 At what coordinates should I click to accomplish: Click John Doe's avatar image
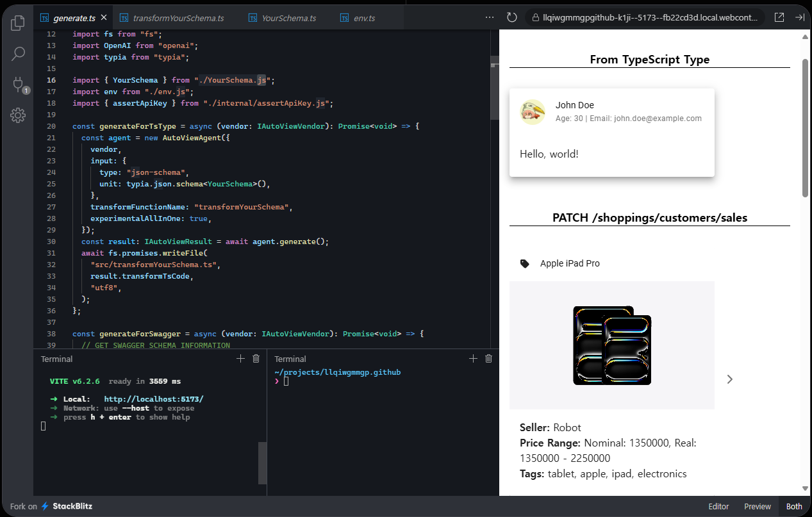(x=533, y=112)
